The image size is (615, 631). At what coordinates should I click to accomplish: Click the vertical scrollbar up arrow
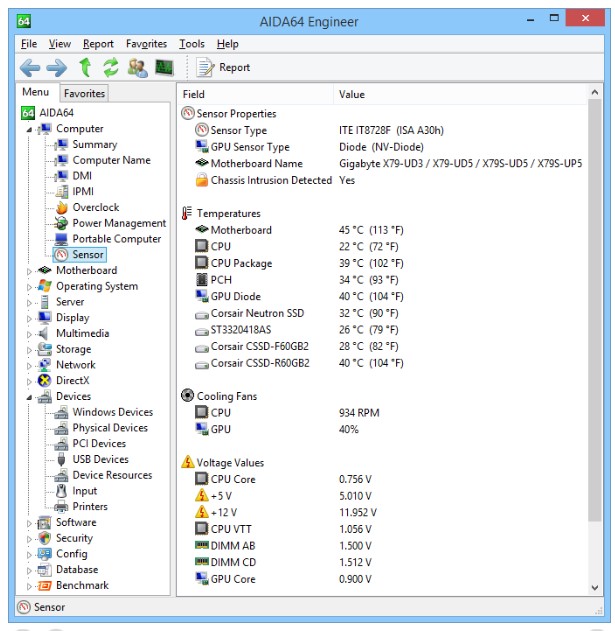pyautogui.click(x=594, y=92)
